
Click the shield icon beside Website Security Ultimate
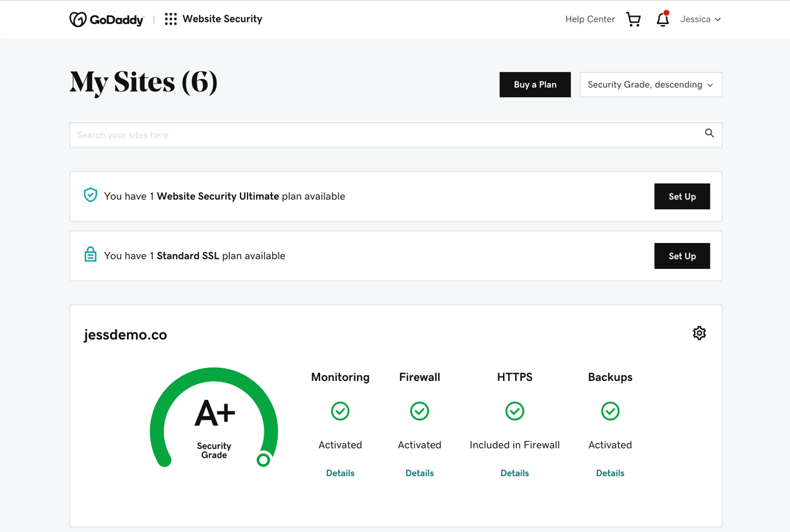click(x=90, y=194)
